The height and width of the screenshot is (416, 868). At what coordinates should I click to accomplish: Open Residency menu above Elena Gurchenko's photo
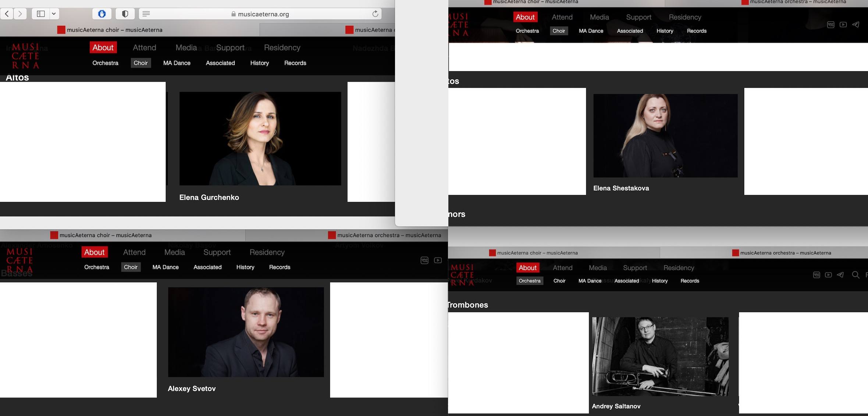[x=282, y=48]
